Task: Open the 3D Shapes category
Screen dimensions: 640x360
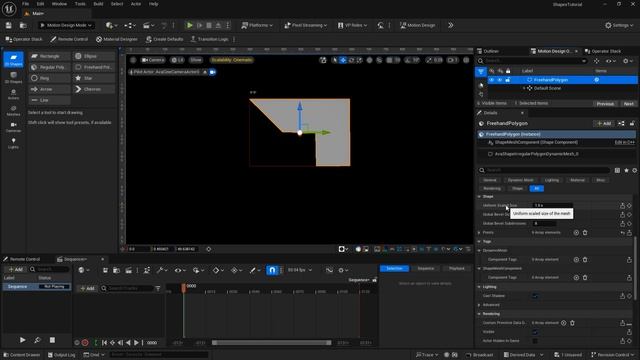Action: point(13,77)
